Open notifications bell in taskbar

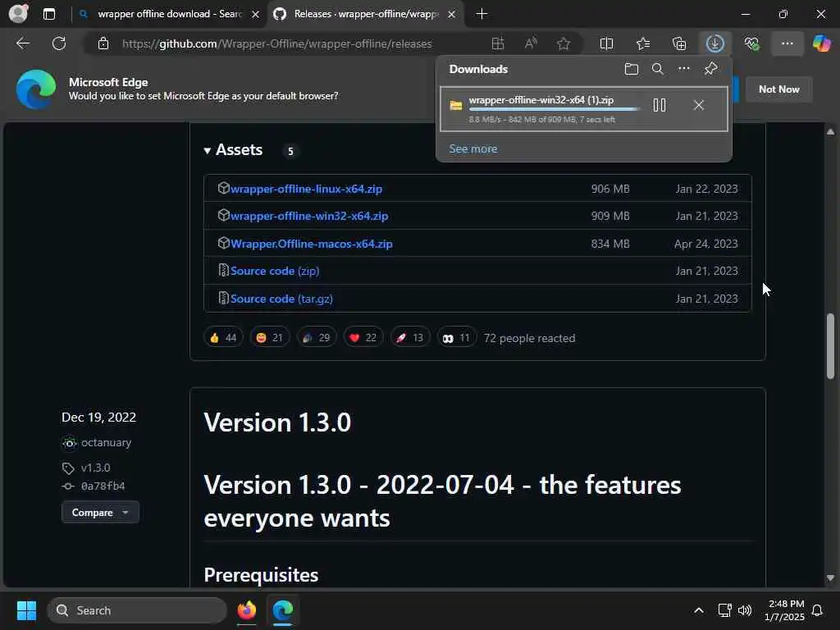818,610
